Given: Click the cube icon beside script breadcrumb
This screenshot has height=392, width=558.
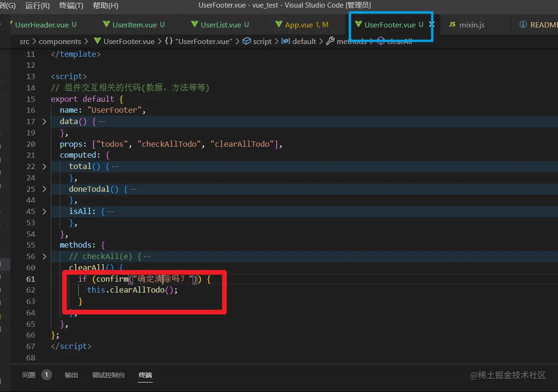Looking at the screenshot, I should [247, 41].
